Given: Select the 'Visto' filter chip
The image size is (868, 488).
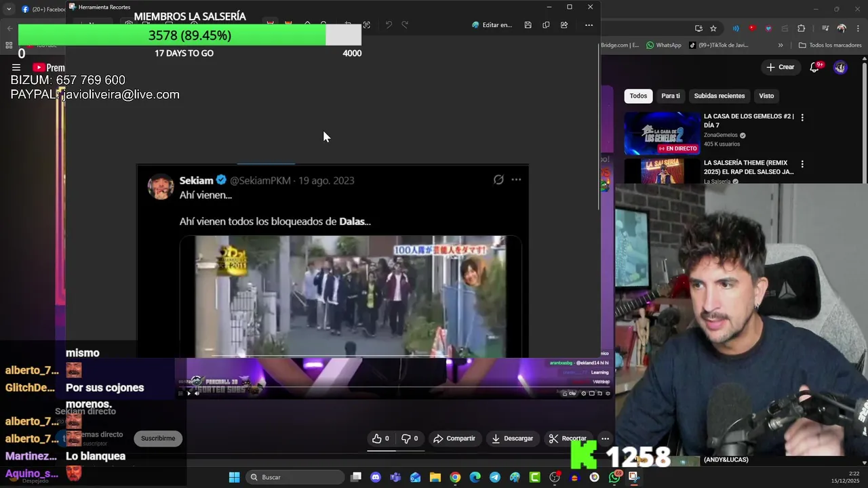Looking at the screenshot, I should 766,96.
